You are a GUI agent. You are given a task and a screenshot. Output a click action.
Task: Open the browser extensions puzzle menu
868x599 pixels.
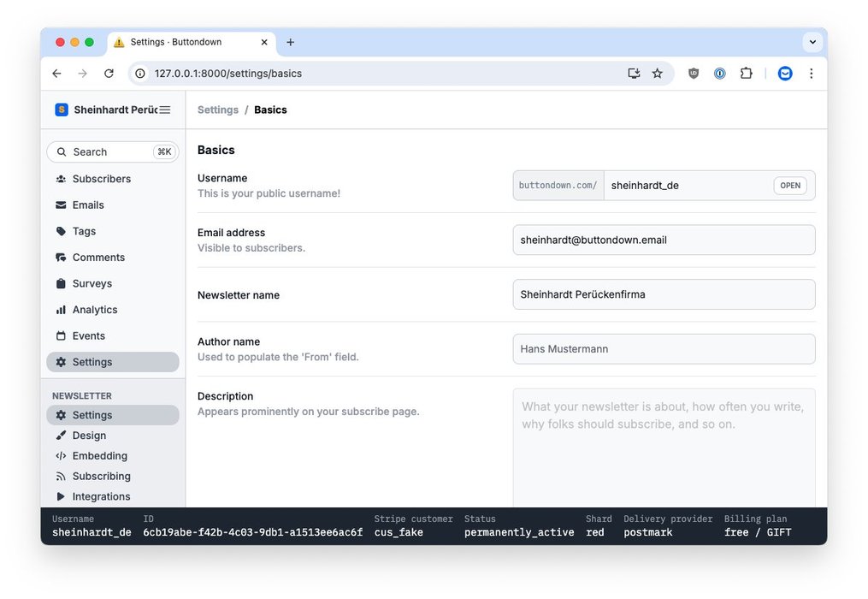coord(746,74)
